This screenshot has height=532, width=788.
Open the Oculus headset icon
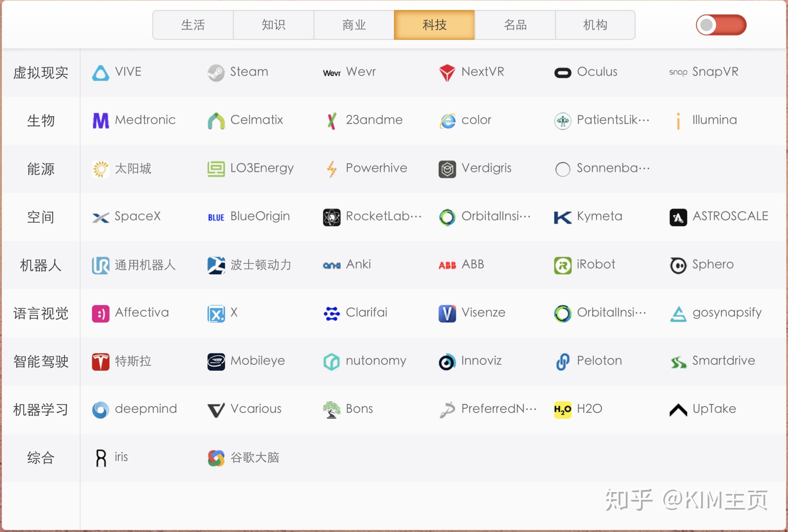coord(562,73)
